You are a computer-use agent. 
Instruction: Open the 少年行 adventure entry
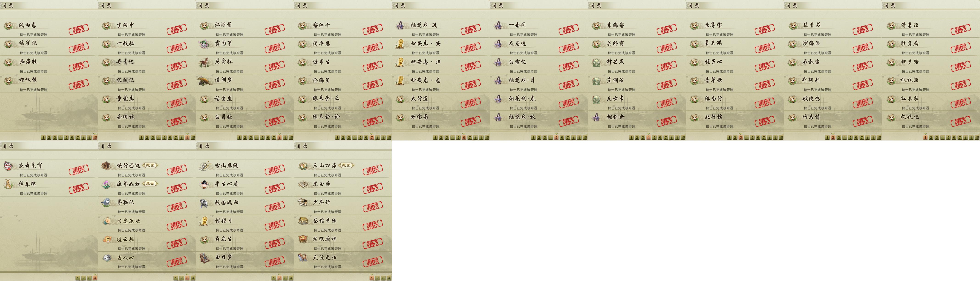point(343,206)
